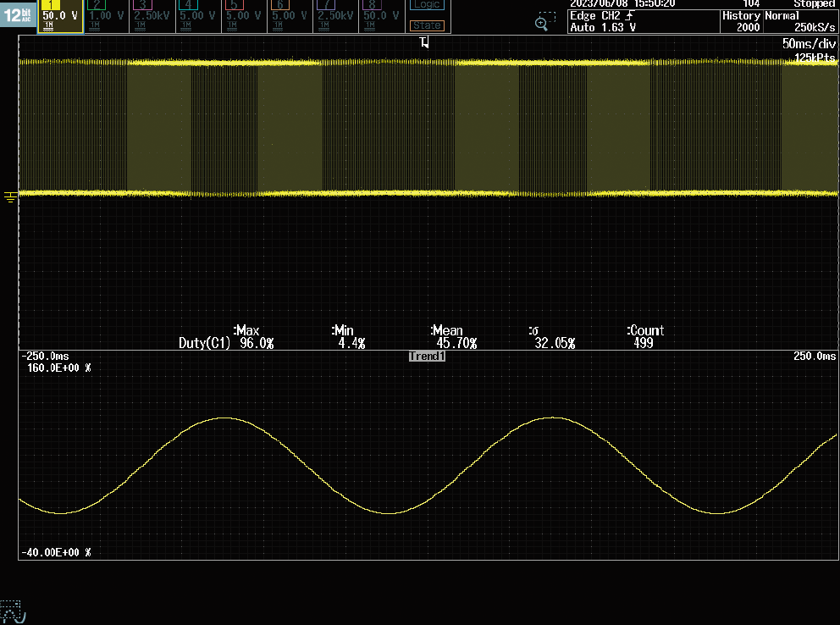Click the 250.0ms trend end time
This screenshot has width=840, height=625.
tap(815, 357)
